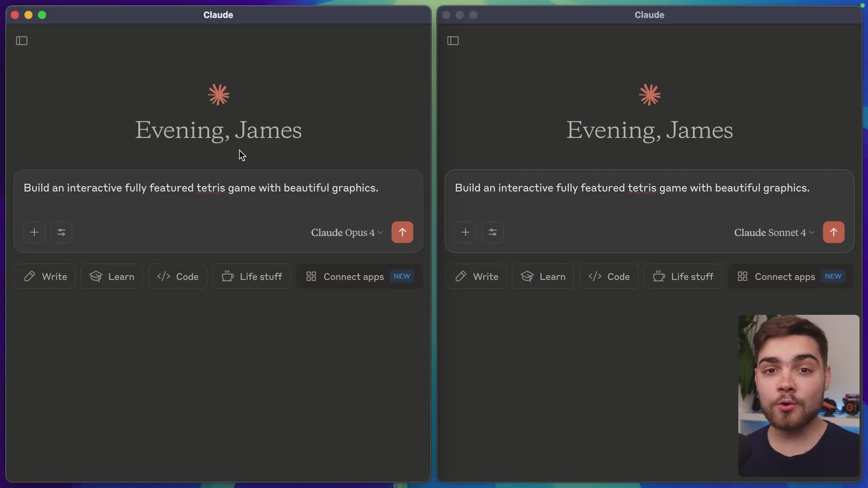The image size is (868, 488).
Task: Select the Code tab in left window
Action: (177, 276)
